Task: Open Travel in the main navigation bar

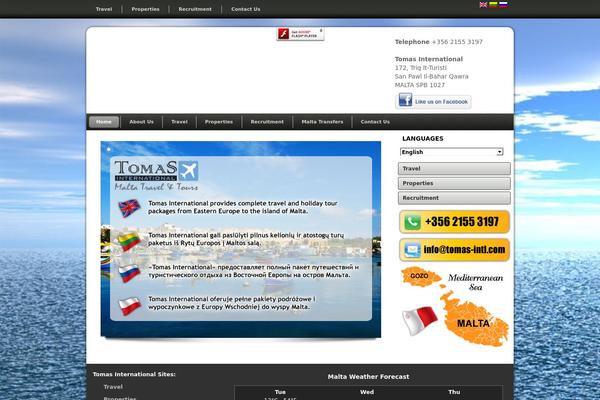Action: click(x=179, y=122)
